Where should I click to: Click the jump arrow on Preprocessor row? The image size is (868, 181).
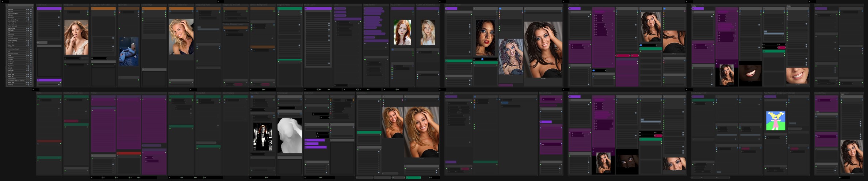[31, 66]
